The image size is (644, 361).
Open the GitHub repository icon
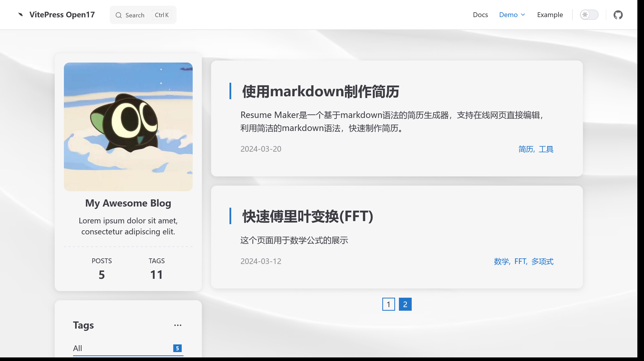pos(618,15)
